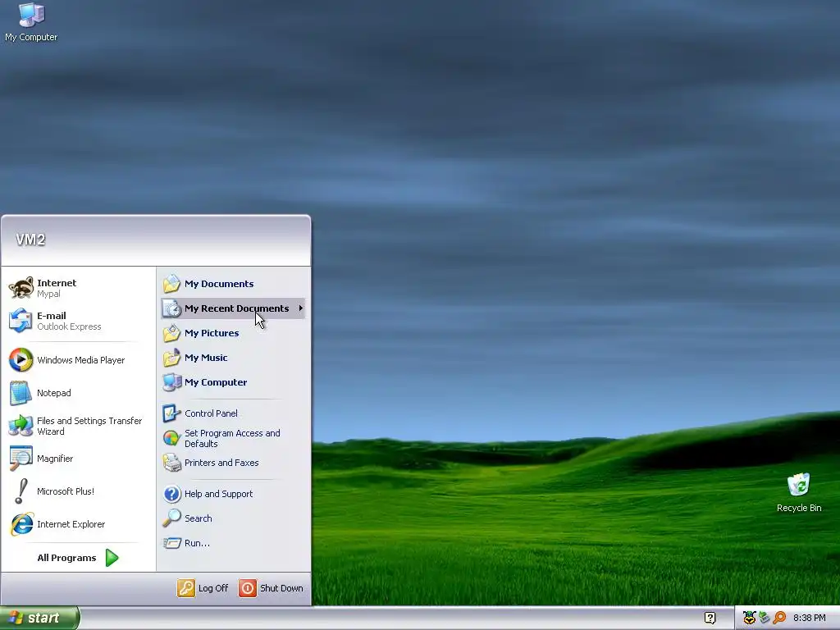Click the Log Off label
Viewport: 840px width, 630px height.
pyautogui.click(x=213, y=588)
